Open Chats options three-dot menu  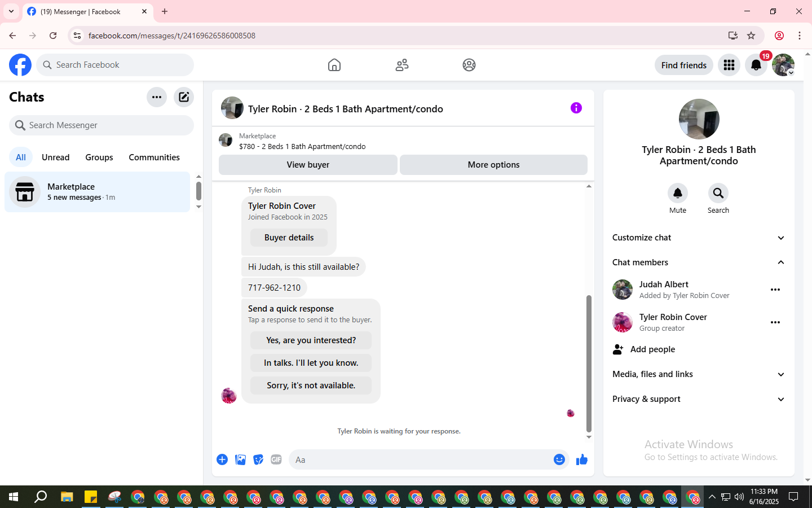pos(157,97)
